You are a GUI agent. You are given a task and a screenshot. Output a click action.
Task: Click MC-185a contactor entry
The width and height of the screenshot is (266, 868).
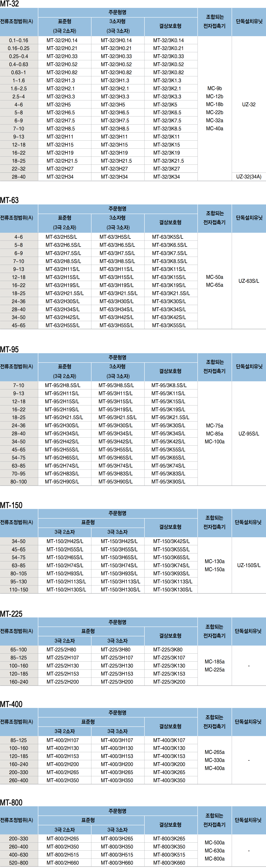pyautogui.click(x=215, y=662)
